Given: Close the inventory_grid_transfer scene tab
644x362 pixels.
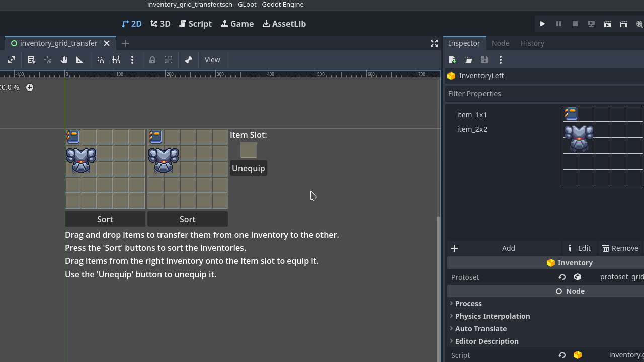Looking at the screenshot, I should (107, 43).
